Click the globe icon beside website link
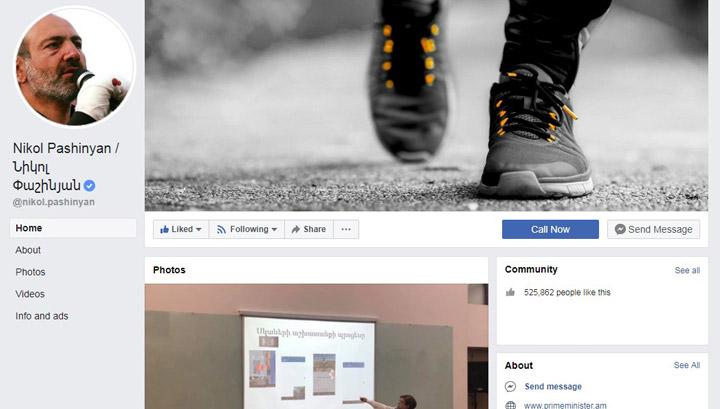The height and width of the screenshot is (409, 720). (510, 405)
